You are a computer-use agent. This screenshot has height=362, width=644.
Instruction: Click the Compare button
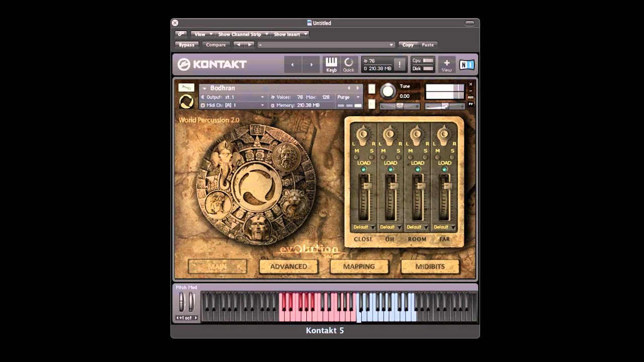coord(216,45)
